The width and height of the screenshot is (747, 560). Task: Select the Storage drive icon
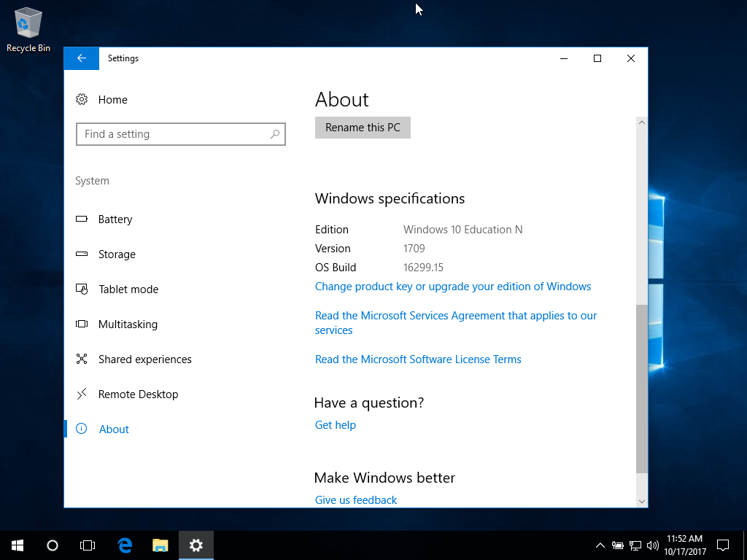pos(82,254)
